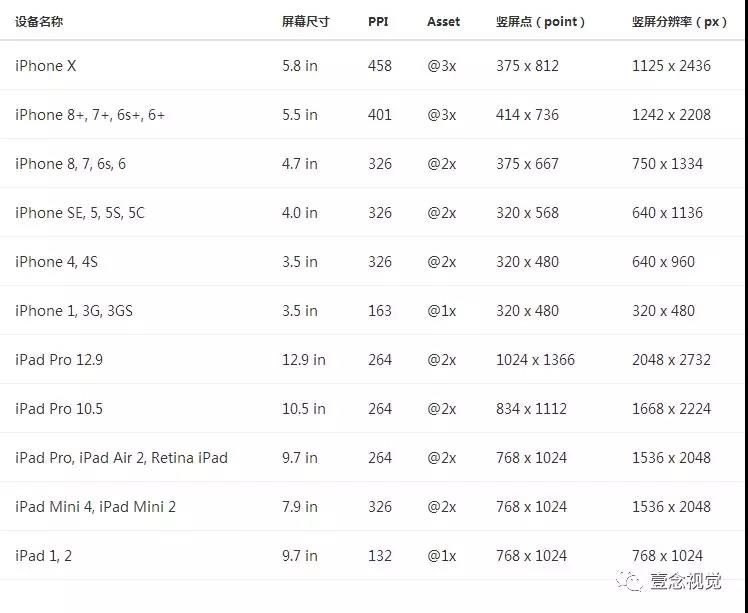Click the 设备名称 column header
The image size is (748, 613).
(39, 21)
